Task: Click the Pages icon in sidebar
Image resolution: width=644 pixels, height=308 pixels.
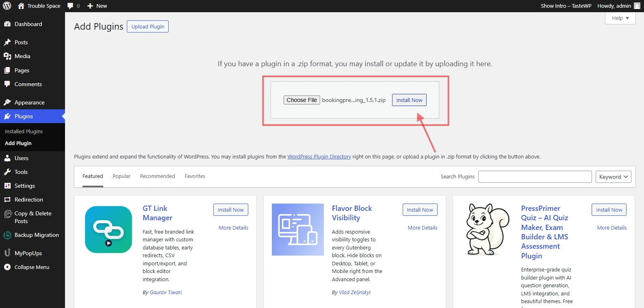Action: click(7, 70)
